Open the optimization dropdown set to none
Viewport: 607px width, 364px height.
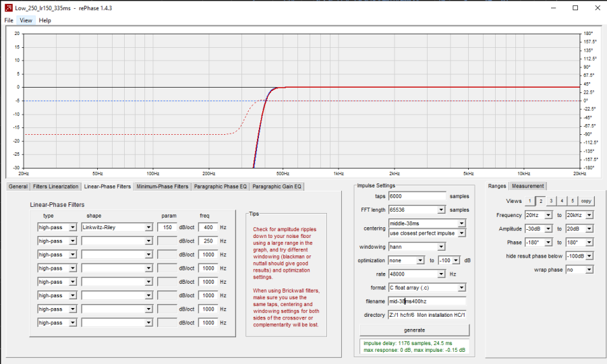coord(407,260)
